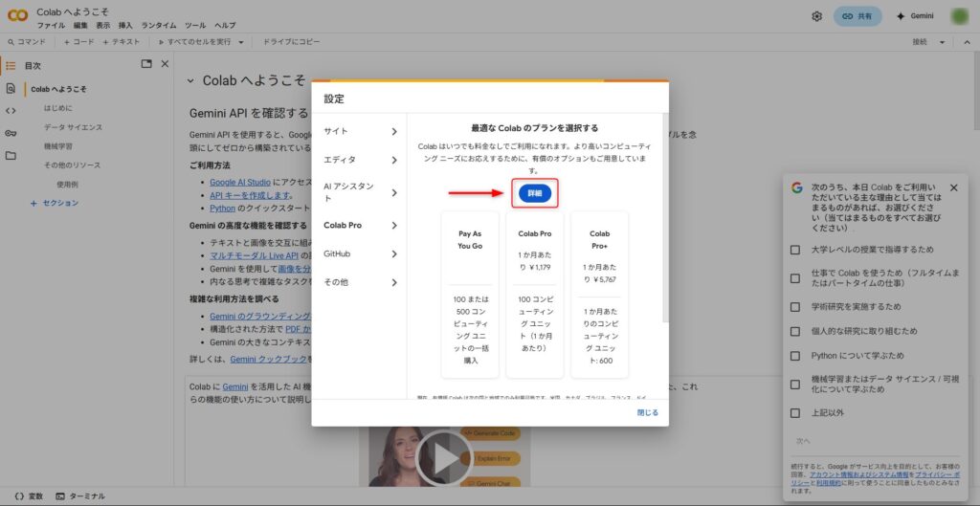The image size is (980, 506).
Task: Check Python について学ぶため
Action: coord(795,356)
